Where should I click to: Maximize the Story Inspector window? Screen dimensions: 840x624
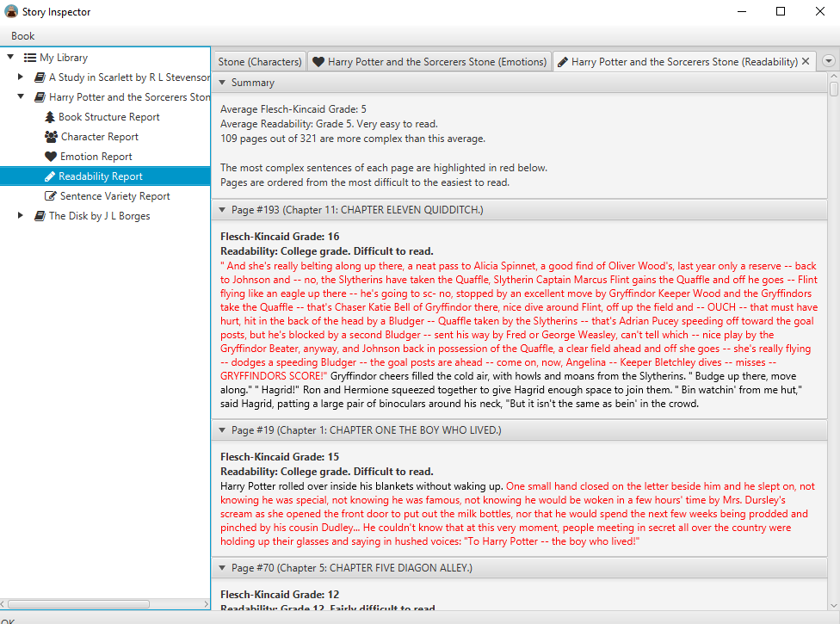[x=781, y=11]
